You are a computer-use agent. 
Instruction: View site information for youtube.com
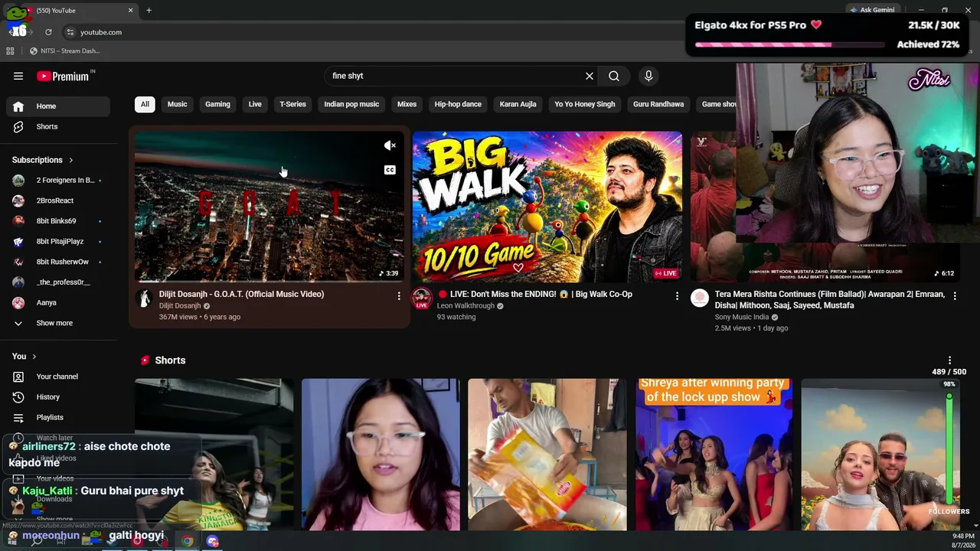pyautogui.click(x=70, y=32)
